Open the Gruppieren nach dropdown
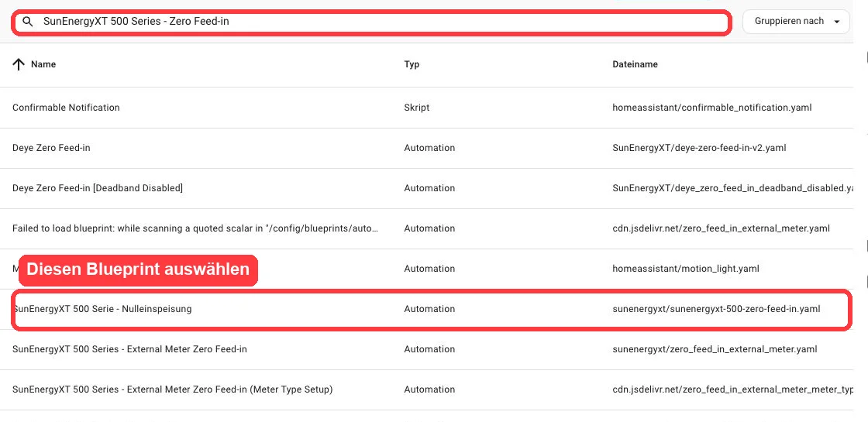 (x=796, y=22)
